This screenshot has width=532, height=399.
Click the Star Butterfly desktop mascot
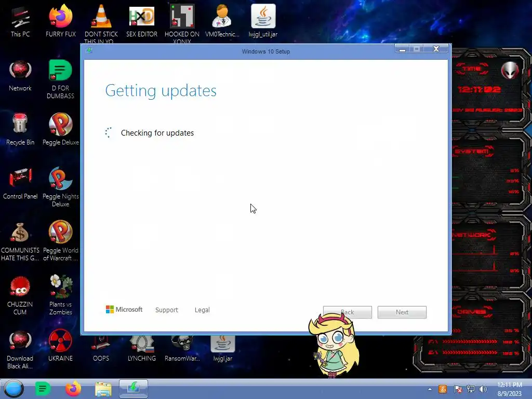click(x=334, y=344)
